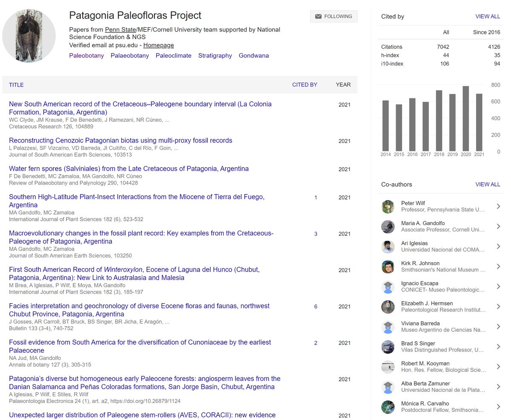Click Maria A. Gandolfo's avatar photo

[x=388, y=226]
